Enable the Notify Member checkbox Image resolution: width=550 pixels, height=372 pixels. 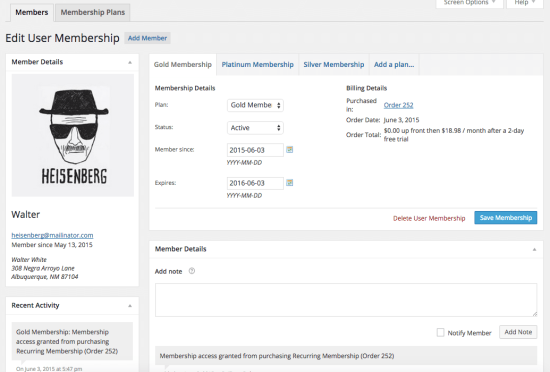click(440, 332)
